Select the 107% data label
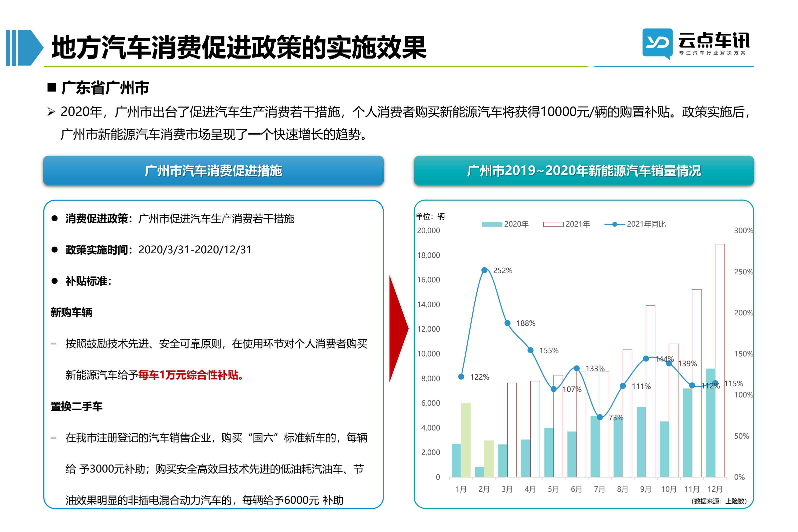798x532 pixels. click(572, 389)
